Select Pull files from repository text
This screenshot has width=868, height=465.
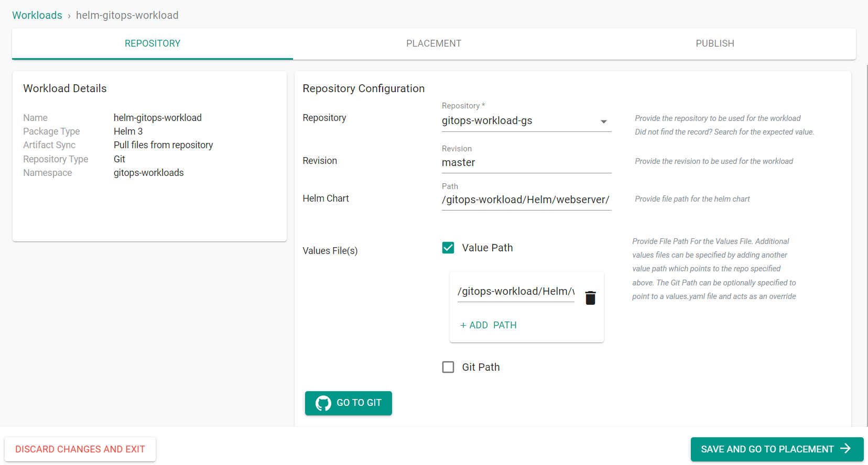pos(164,145)
